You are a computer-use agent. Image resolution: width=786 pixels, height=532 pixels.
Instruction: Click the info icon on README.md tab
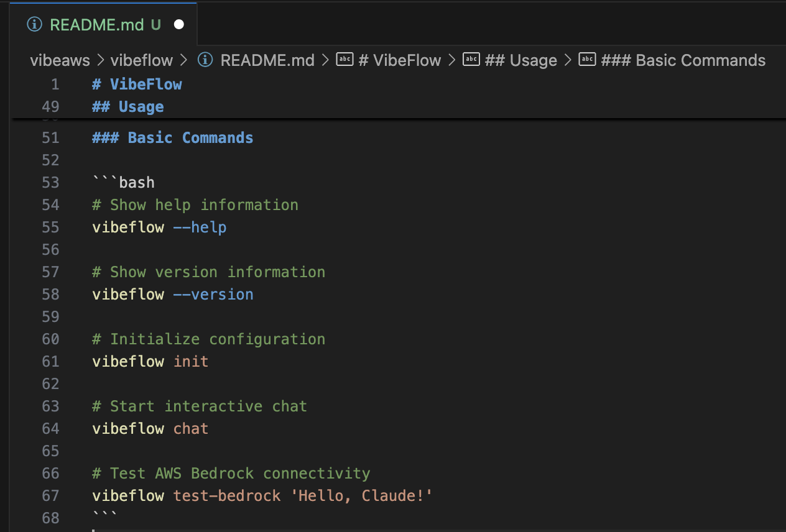coord(35,24)
